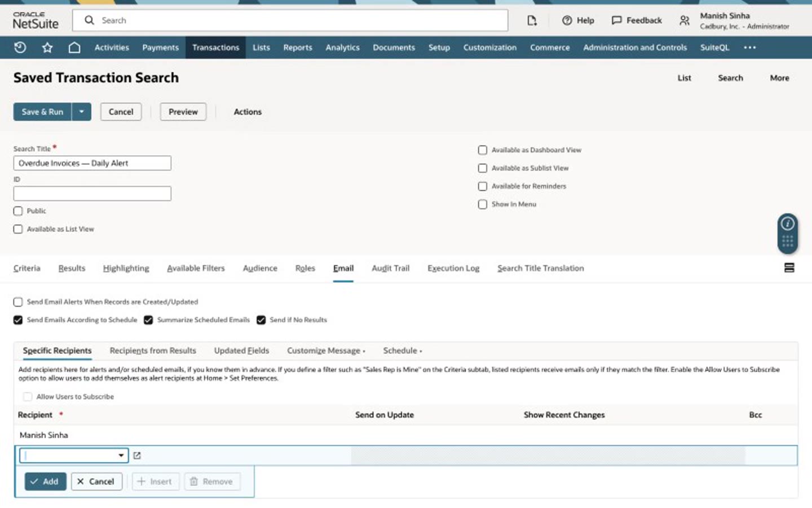Screen dimensions: 812x508
Task: Click the Create New document icon
Action: coord(532,20)
